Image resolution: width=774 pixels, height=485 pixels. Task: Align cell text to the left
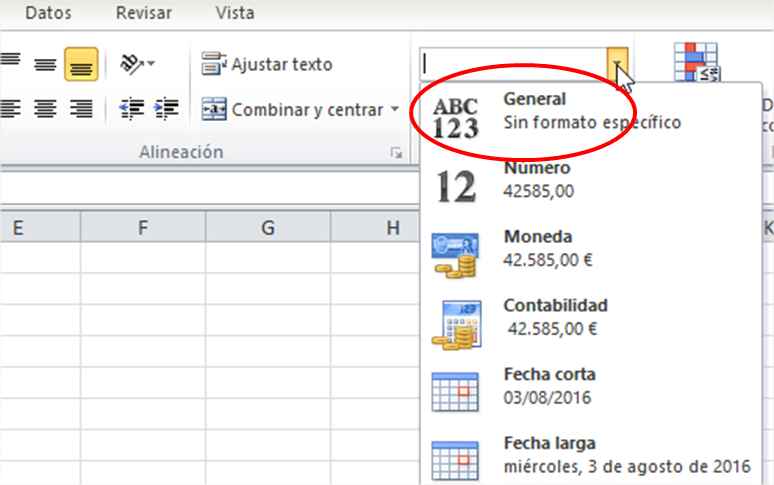click(x=10, y=109)
